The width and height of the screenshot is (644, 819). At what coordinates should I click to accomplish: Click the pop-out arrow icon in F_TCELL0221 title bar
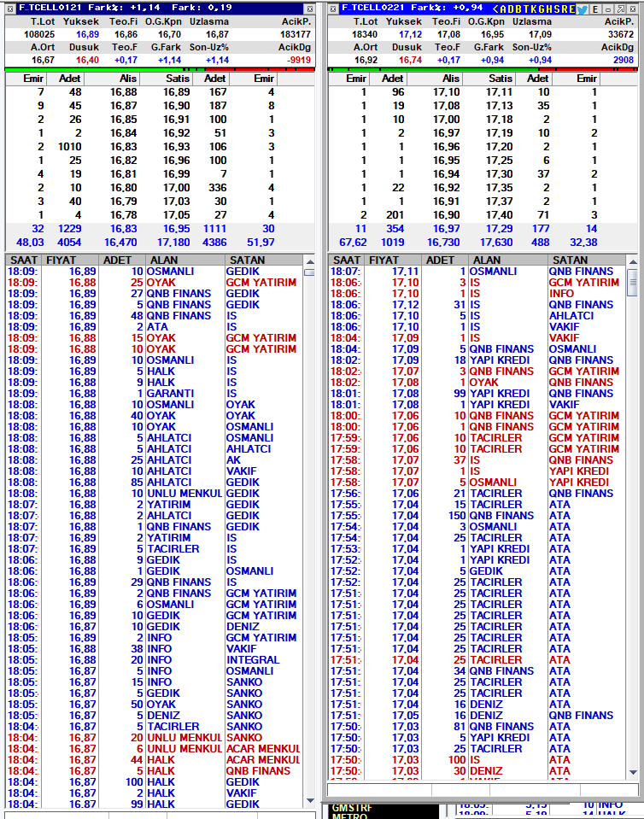[620, 9]
